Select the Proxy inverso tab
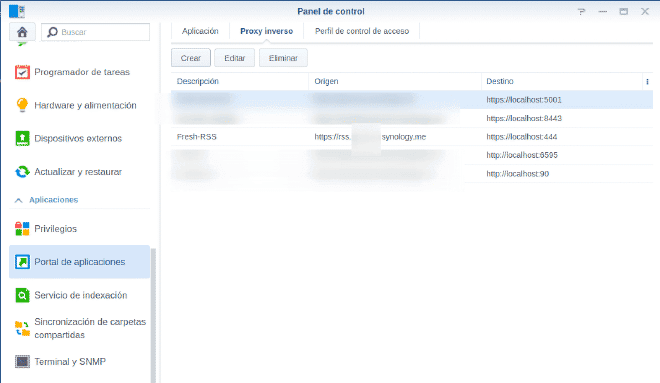The height and width of the screenshot is (383, 660). click(266, 31)
